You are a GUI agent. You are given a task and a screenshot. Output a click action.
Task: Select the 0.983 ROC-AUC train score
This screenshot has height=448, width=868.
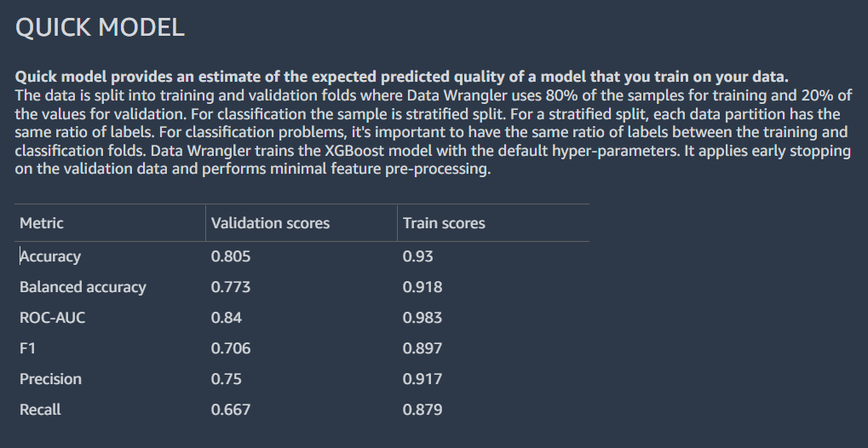pyautogui.click(x=423, y=318)
